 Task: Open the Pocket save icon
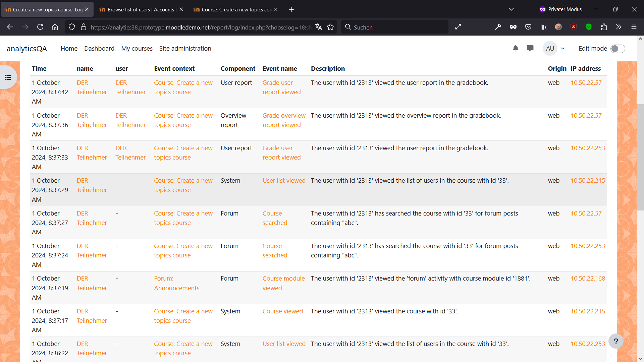(x=528, y=27)
